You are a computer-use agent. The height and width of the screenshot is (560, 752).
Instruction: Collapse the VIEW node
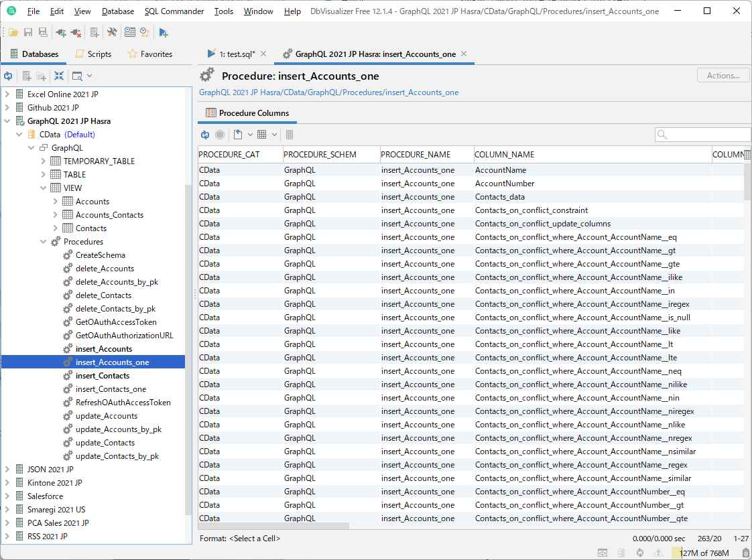43,188
